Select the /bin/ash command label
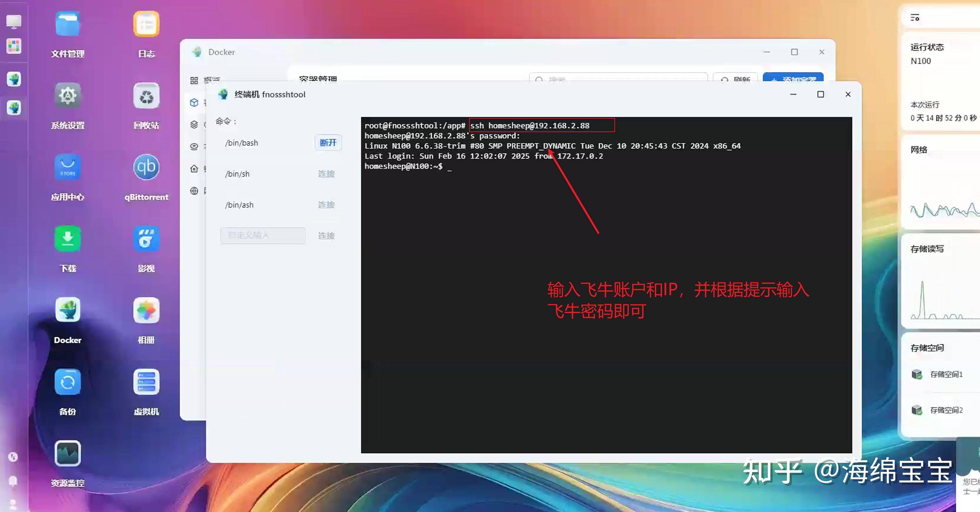This screenshot has width=980, height=512. 239,205
